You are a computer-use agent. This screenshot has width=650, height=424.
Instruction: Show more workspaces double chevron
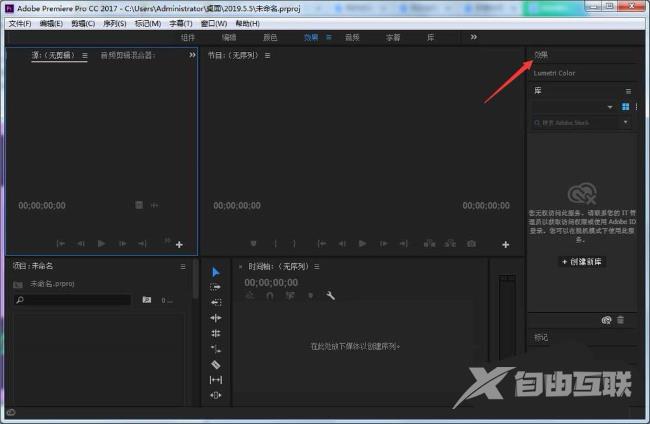tap(473, 37)
